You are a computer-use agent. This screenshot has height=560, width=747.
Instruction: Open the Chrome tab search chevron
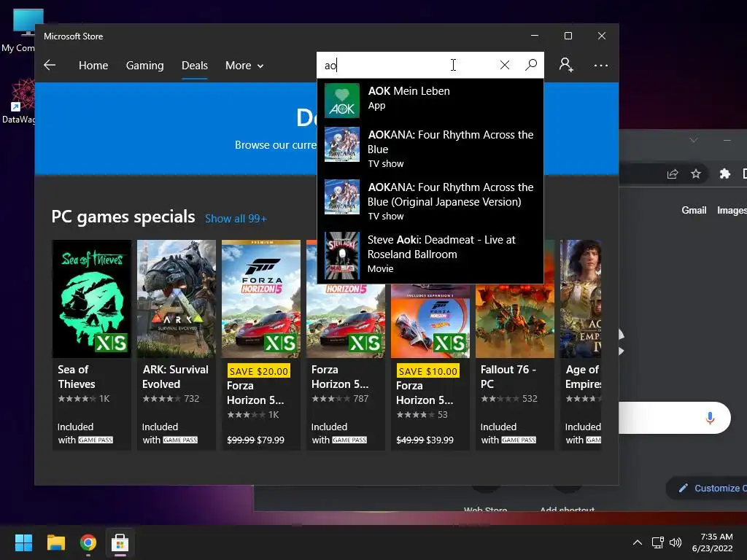[694, 140]
